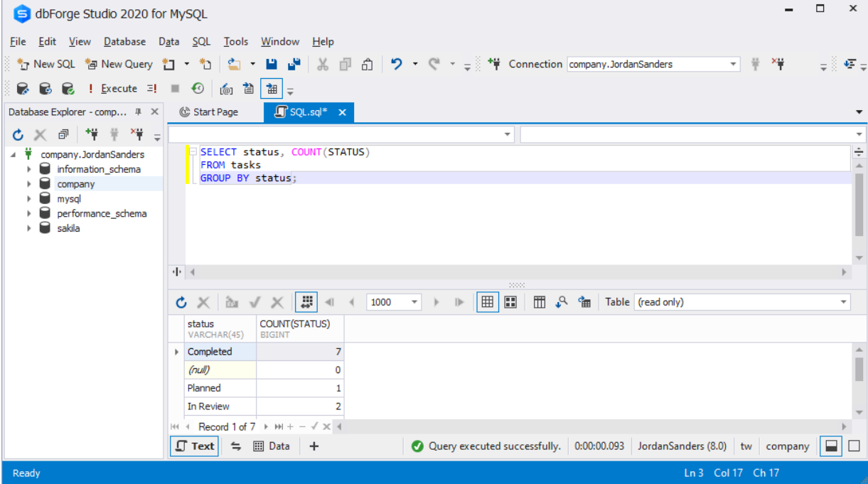Click the New SQL button
Screen dimensions: 868x484
[x=46, y=64]
